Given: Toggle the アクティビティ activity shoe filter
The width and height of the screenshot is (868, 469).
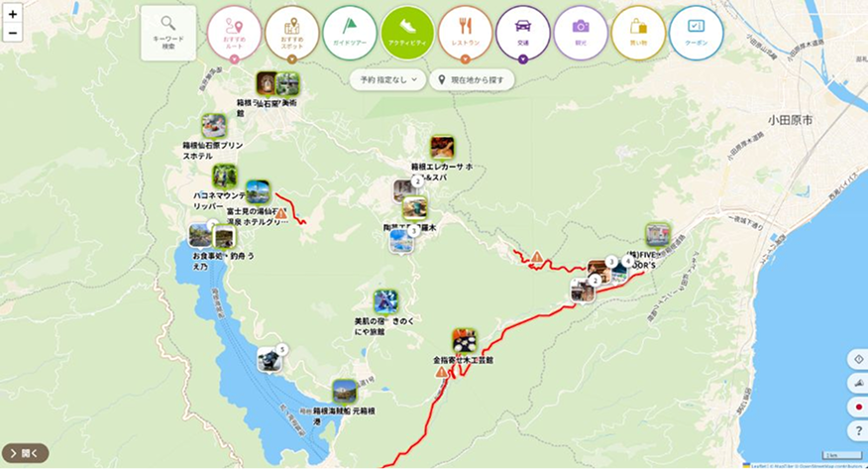Looking at the screenshot, I should tap(407, 33).
